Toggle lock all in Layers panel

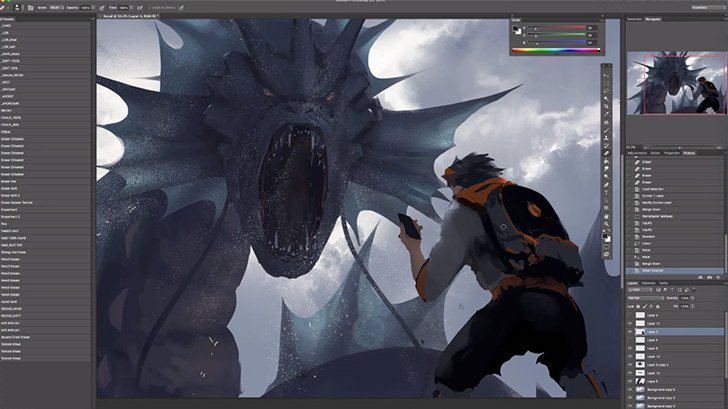(657, 306)
